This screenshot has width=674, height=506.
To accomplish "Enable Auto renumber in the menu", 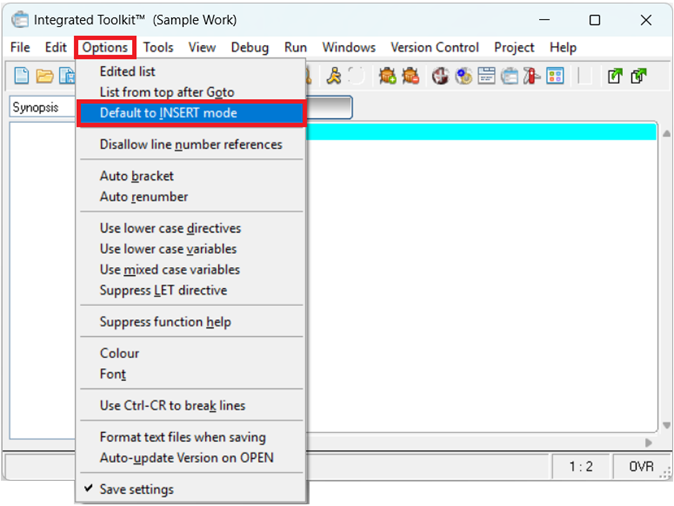I will point(143,197).
